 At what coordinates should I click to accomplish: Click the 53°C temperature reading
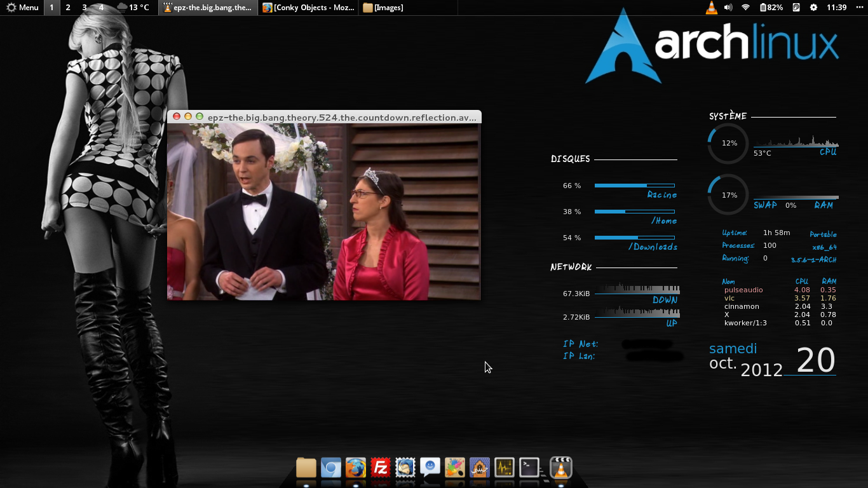(x=763, y=153)
